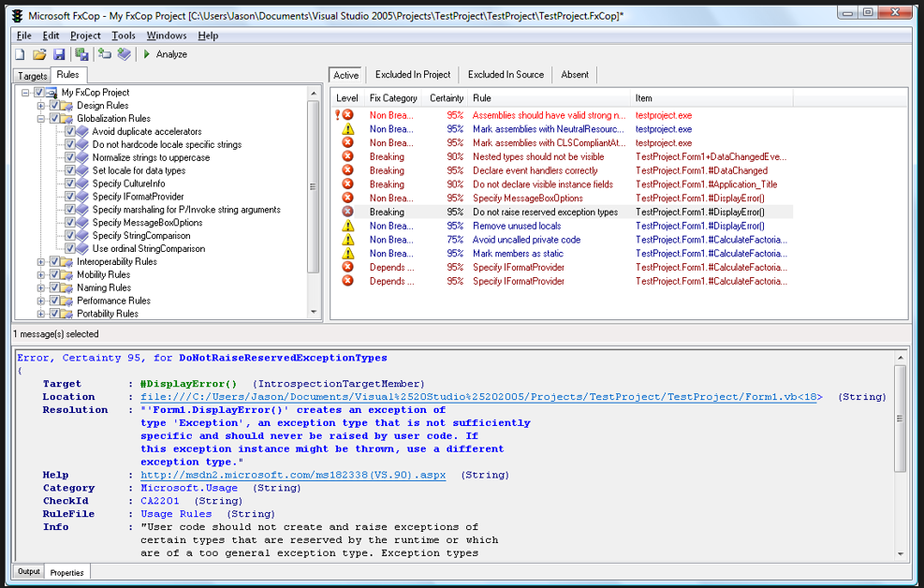Screen dimensions: 924x588
Task: Expand the Naming Rules node
Action: (x=41, y=288)
